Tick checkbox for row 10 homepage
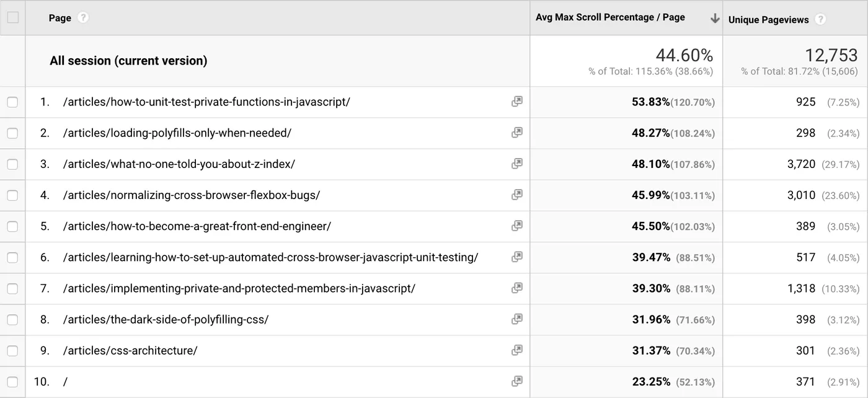Viewport: 868px width, 398px height. 12,382
